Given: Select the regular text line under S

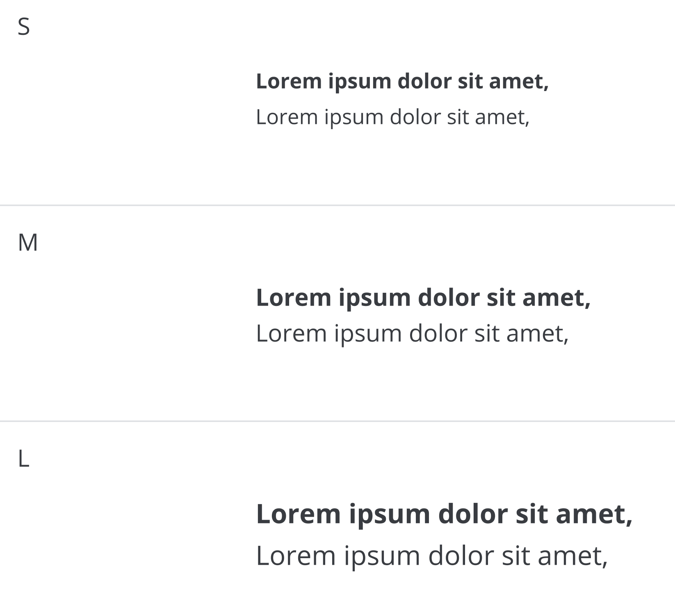Looking at the screenshot, I should click(392, 117).
